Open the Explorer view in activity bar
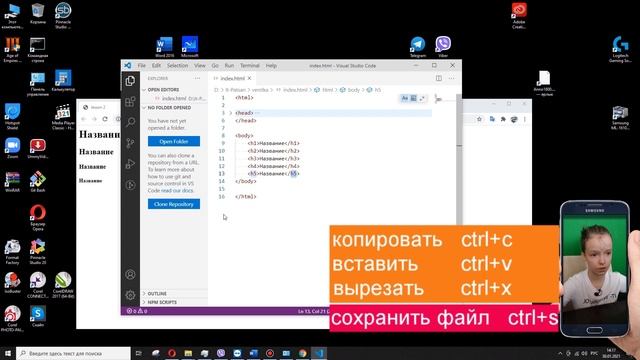Screen dimensions: 640x360 pyautogui.click(x=130, y=81)
